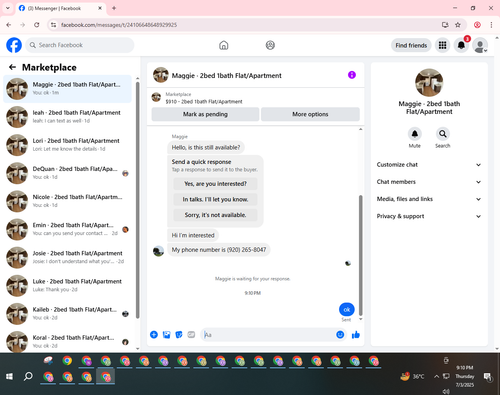Send a thumbs up like
Viewport: 500px width, 395px height.
point(356,335)
